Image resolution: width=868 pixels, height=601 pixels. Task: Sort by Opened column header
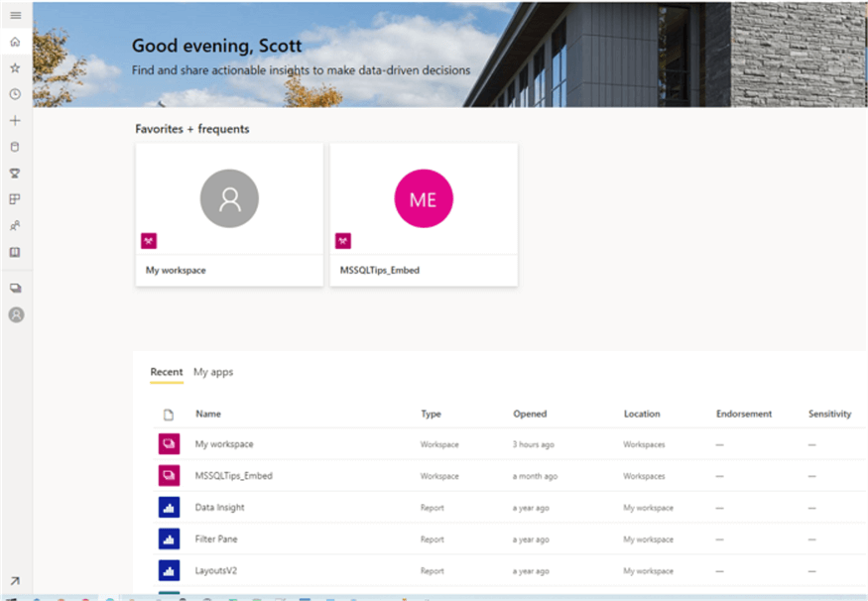click(x=530, y=414)
